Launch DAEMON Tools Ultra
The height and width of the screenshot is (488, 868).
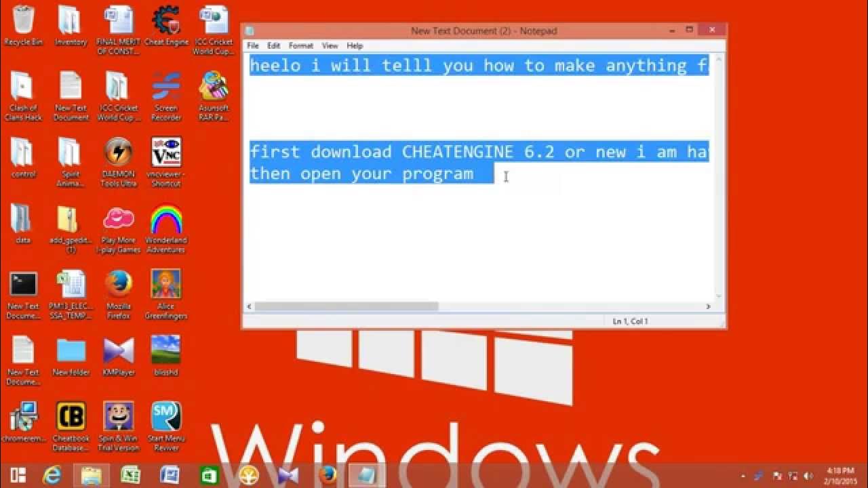119,163
